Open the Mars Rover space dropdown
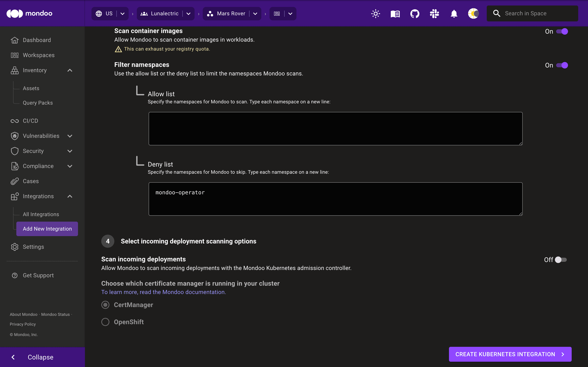 (255, 14)
